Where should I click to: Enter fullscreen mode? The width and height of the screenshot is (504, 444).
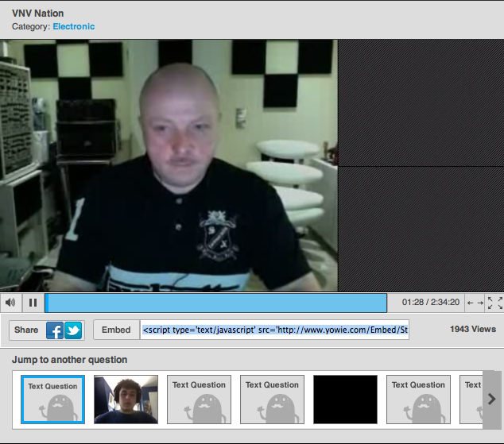tap(495, 303)
